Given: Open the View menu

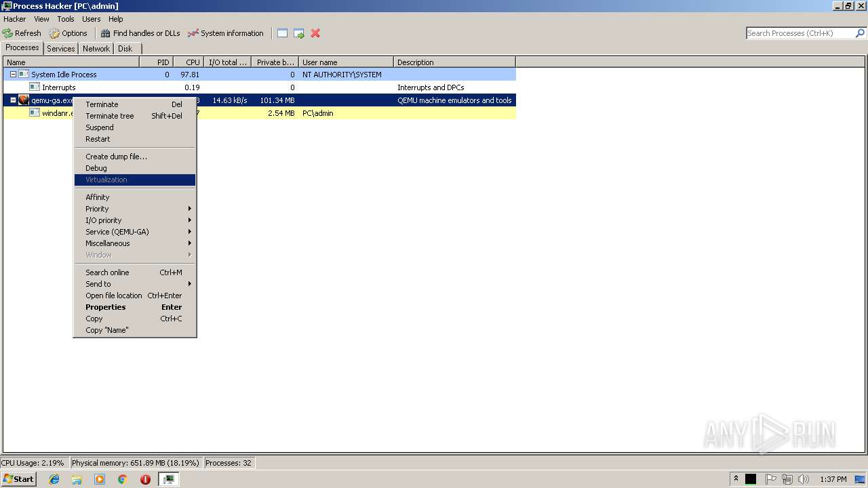Looking at the screenshot, I should (x=41, y=19).
